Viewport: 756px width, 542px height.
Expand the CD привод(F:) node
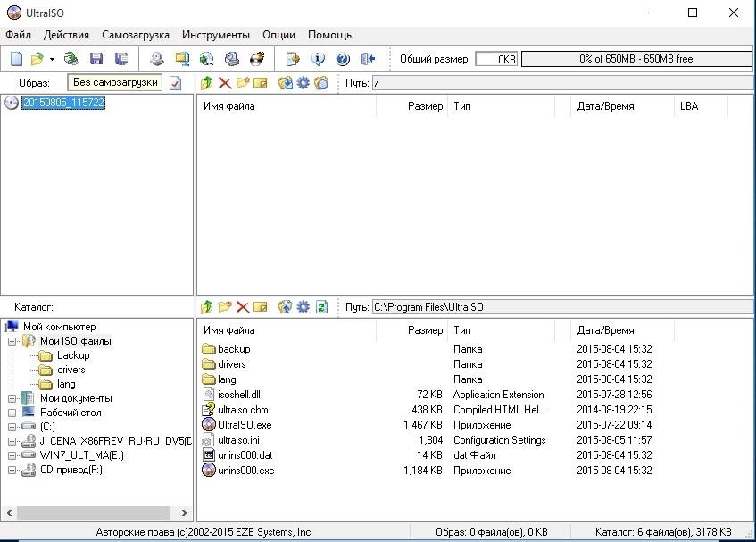point(12,470)
